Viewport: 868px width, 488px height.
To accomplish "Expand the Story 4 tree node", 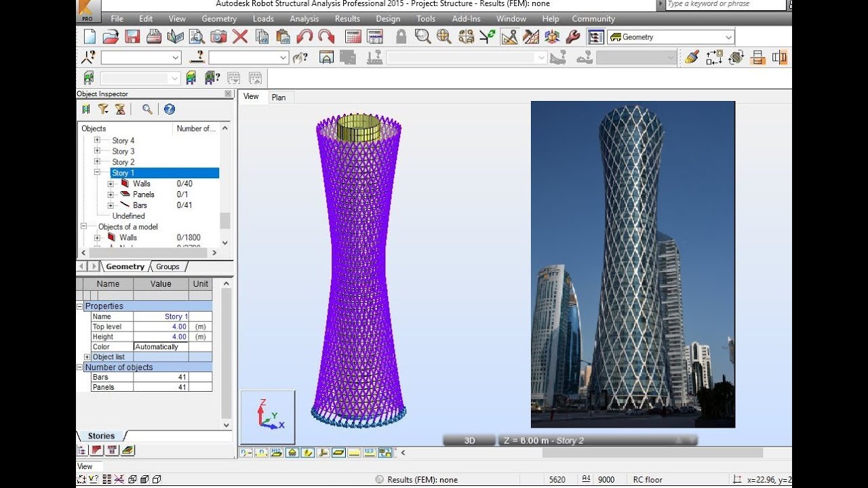I will tap(97, 140).
